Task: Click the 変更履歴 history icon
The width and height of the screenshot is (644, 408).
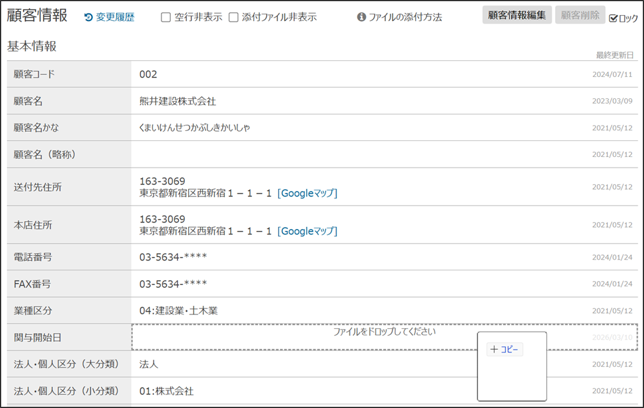Action: [x=88, y=18]
